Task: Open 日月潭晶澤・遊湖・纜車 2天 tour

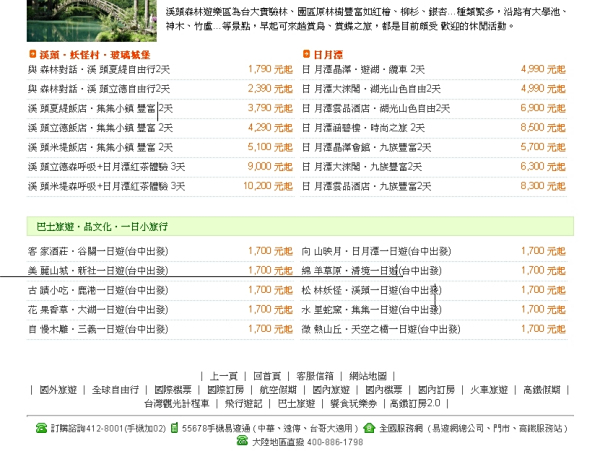Action: [x=364, y=70]
